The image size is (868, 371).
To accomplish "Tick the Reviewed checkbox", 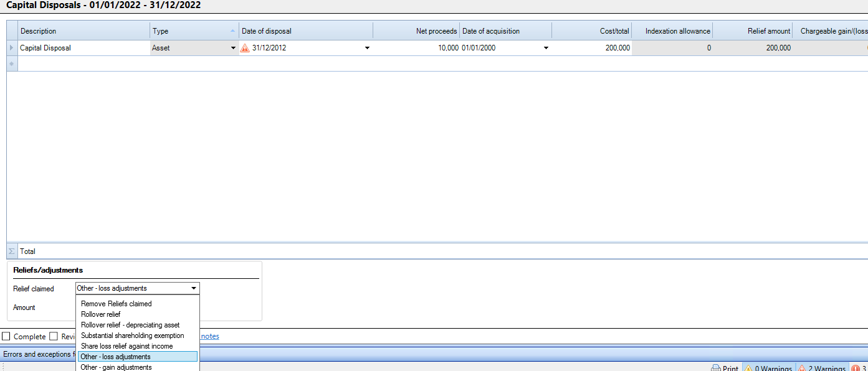I will click(x=54, y=336).
